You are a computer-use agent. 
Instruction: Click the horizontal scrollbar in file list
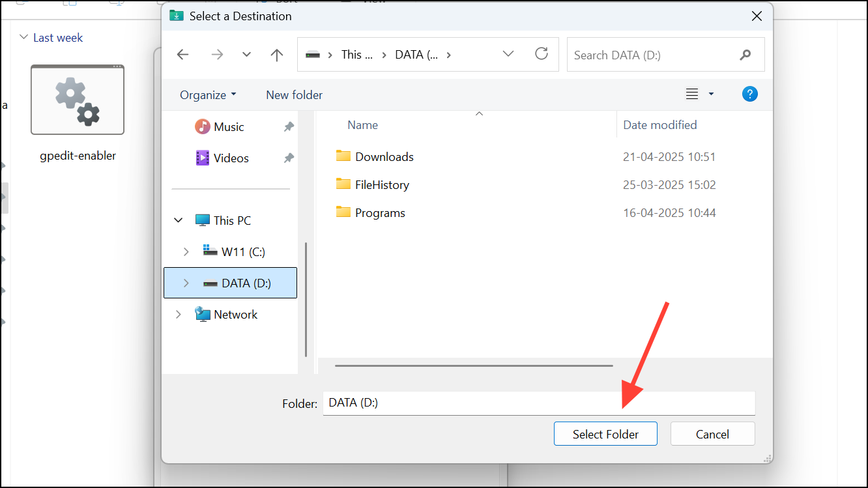(474, 366)
